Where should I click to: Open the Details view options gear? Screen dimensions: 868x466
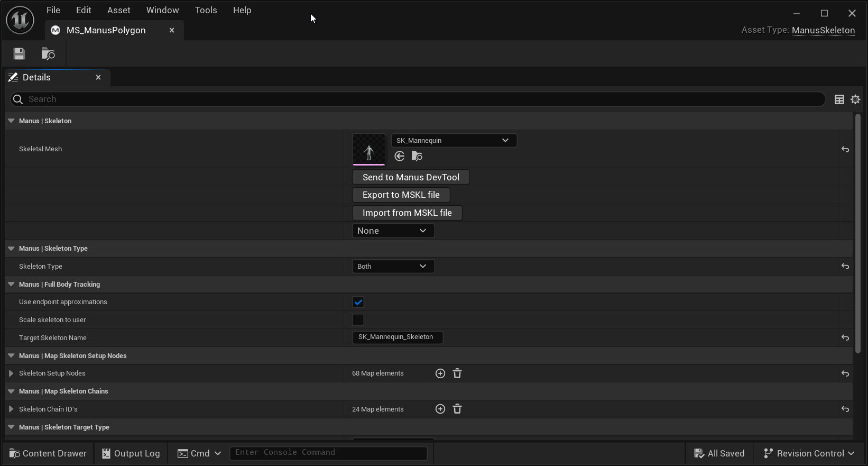pyautogui.click(x=855, y=99)
